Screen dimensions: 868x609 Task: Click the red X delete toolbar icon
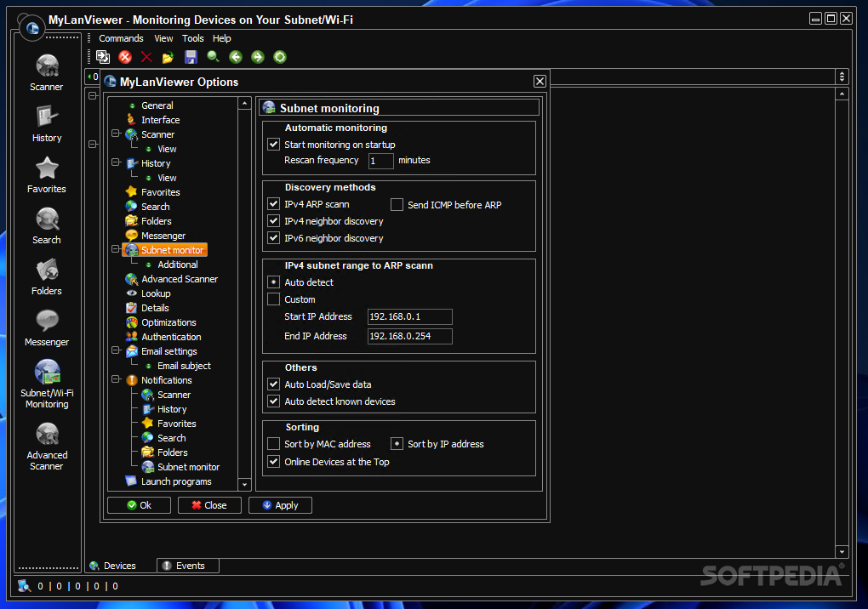[146, 57]
